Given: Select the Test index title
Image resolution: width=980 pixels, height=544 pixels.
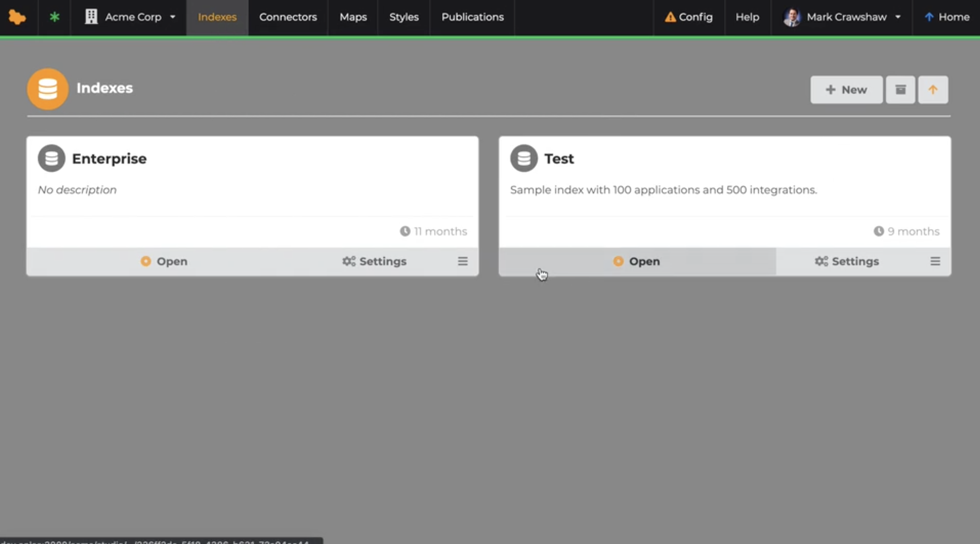Looking at the screenshot, I should (x=559, y=159).
